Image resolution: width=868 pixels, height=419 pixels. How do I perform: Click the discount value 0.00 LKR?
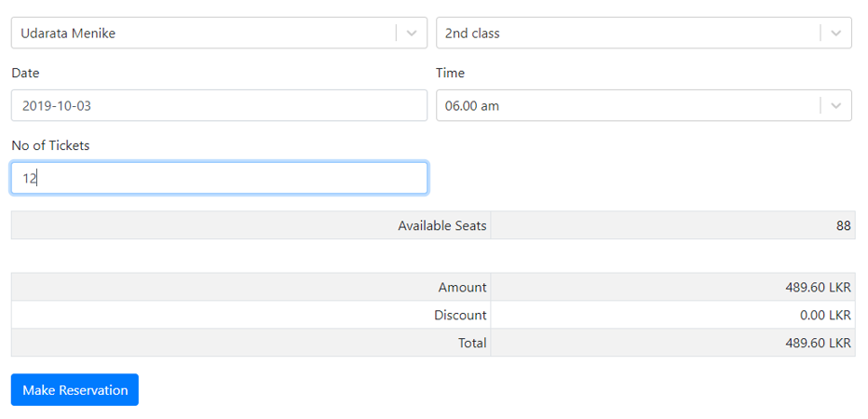point(825,316)
